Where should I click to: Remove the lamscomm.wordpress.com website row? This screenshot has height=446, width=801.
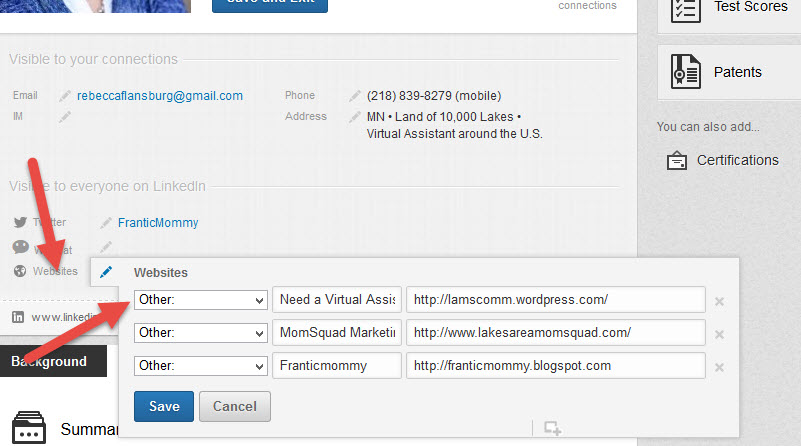[x=719, y=301]
